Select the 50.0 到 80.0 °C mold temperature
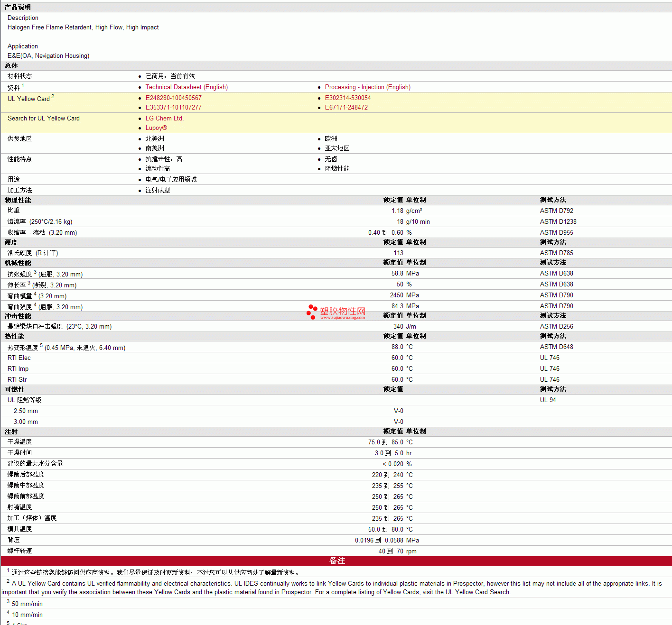This screenshot has width=672, height=625. [x=391, y=530]
